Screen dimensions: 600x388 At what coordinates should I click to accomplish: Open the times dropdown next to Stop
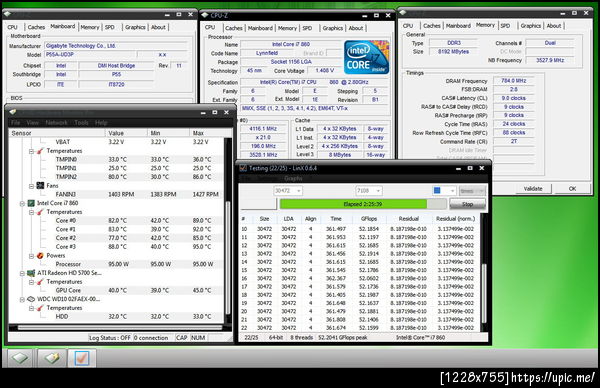pos(473,191)
